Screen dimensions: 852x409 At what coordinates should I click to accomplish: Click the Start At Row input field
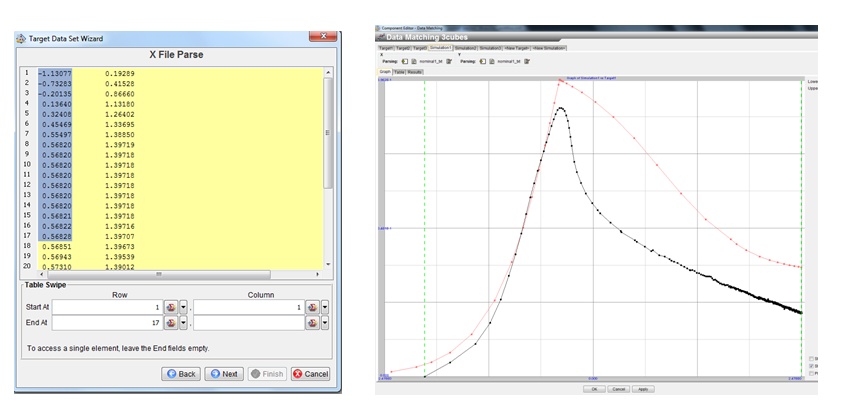[x=107, y=307]
